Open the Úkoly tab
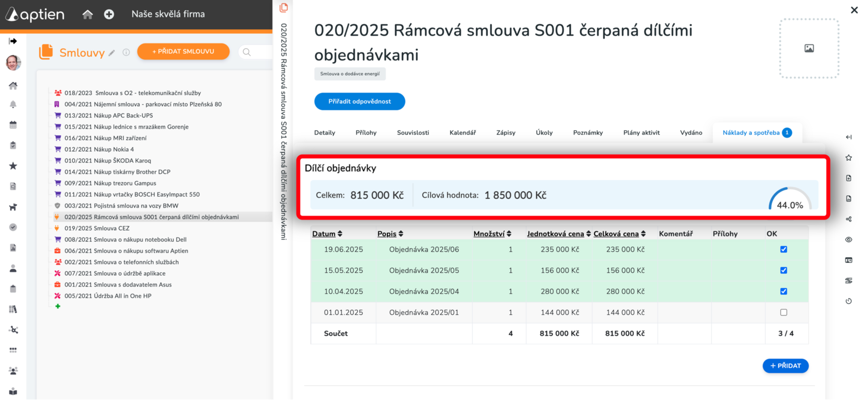868x400 pixels. pos(544,132)
